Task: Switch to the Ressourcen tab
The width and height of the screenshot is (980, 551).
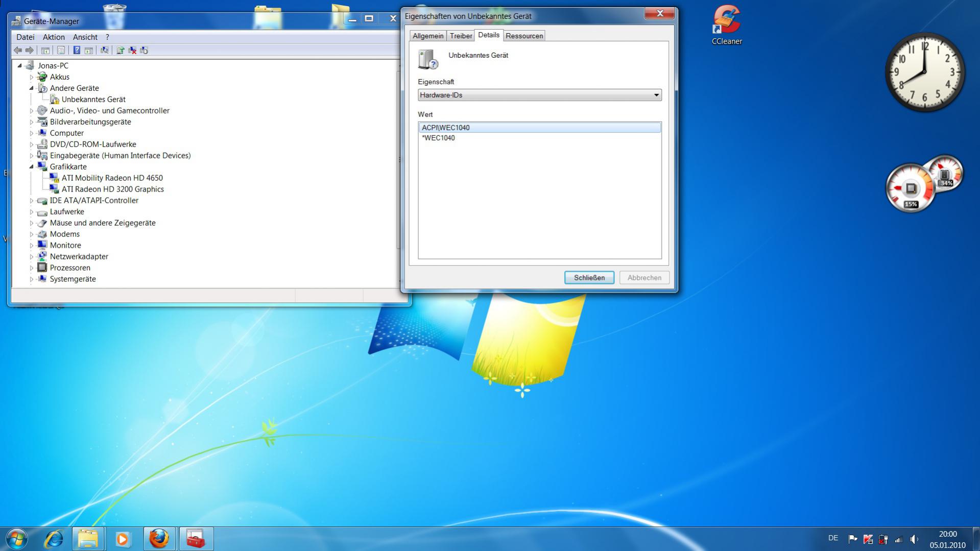Action: (x=524, y=36)
